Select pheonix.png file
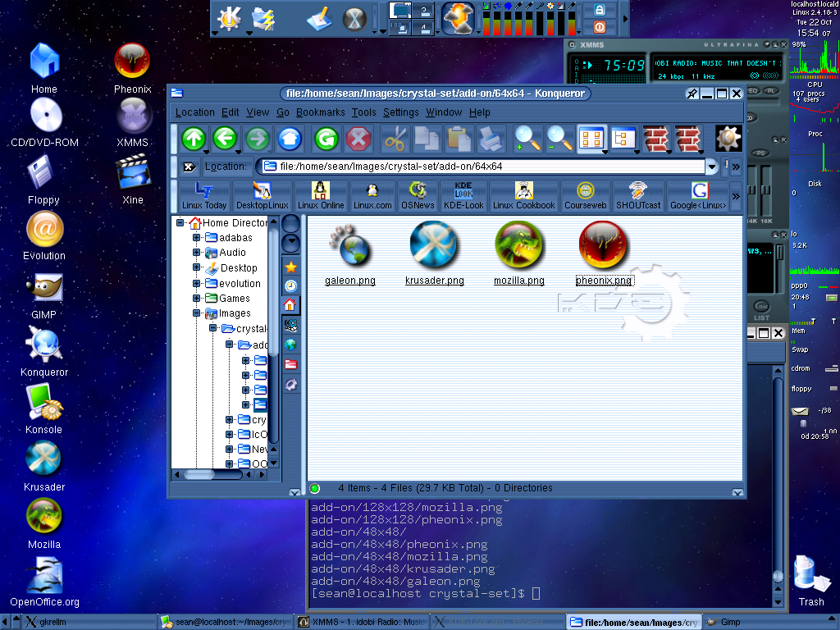 [x=605, y=254]
